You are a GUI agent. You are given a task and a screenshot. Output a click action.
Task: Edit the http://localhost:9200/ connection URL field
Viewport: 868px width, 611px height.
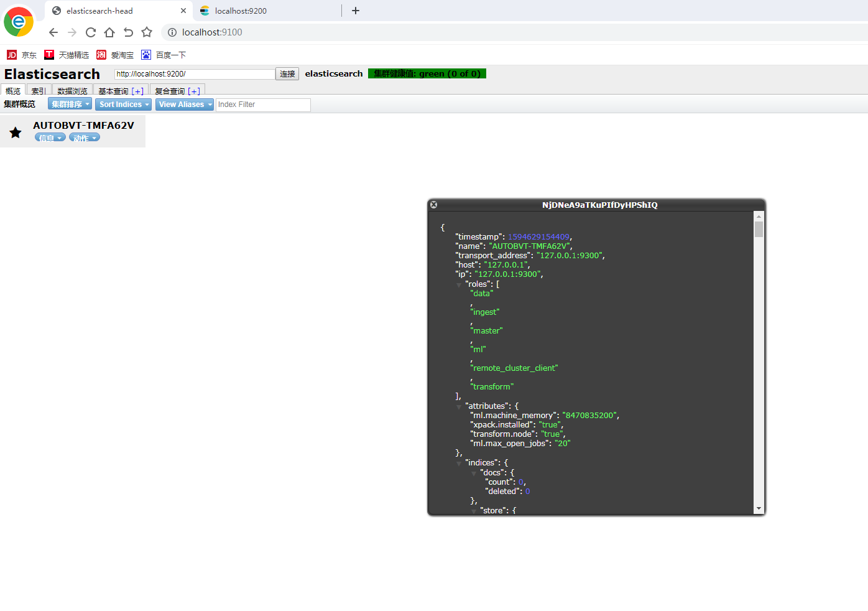point(195,74)
